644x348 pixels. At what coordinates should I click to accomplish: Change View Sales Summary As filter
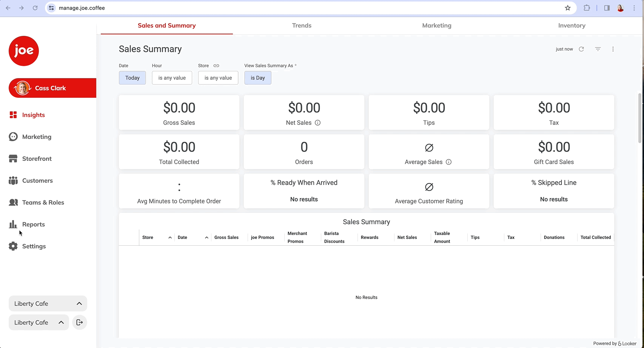[258, 78]
